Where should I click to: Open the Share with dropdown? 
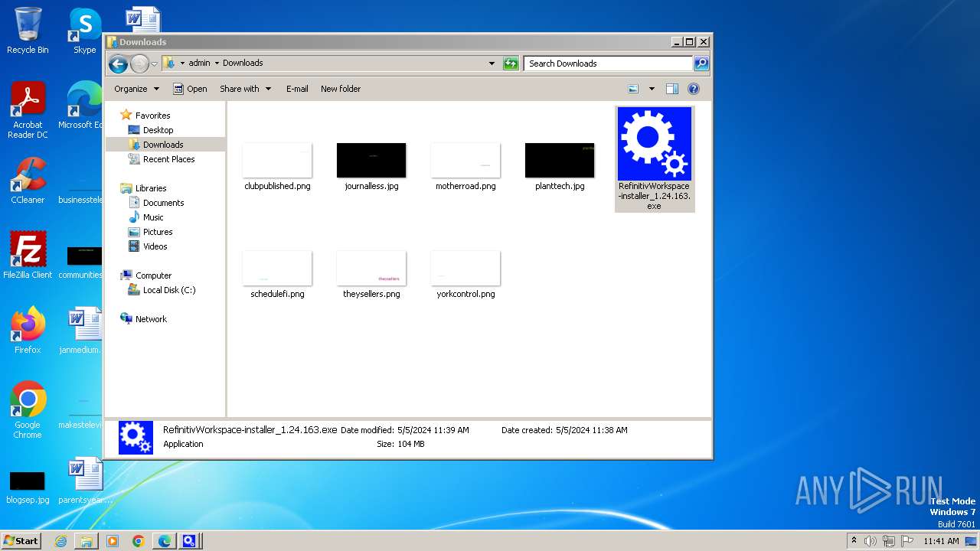[245, 89]
